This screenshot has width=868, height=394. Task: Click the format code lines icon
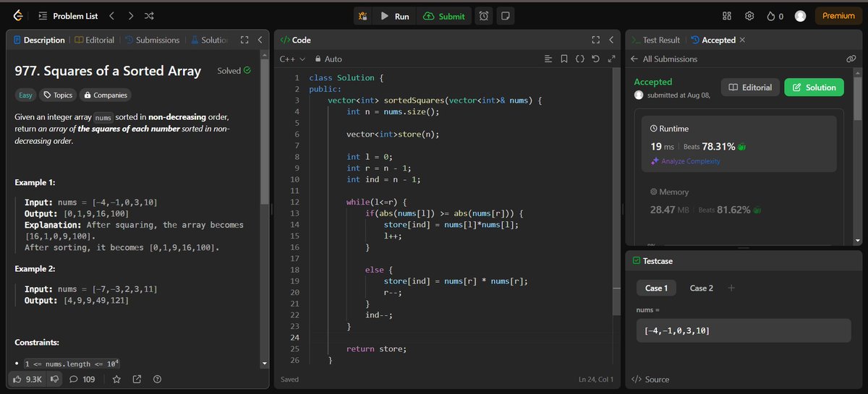pyautogui.click(x=548, y=59)
